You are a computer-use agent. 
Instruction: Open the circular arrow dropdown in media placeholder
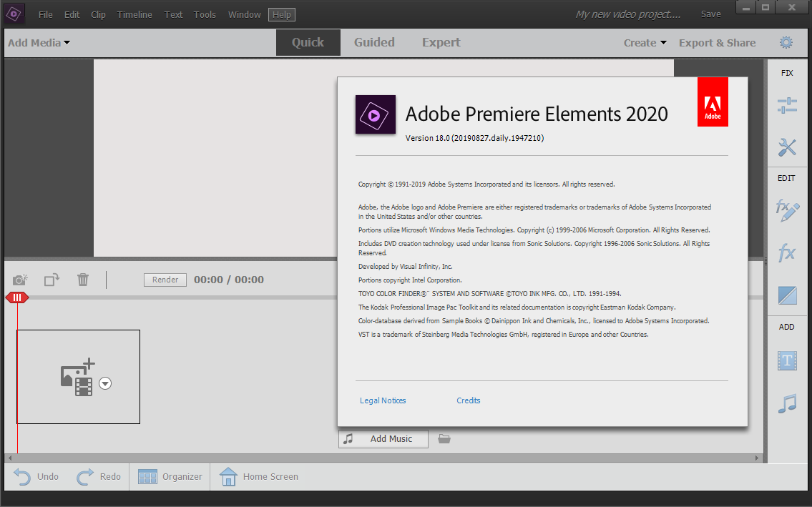[x=105, y=383]
